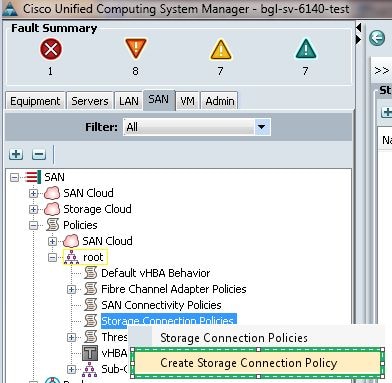392x383 pixels.
Task: Click the Storage Connection Policies scroll icon
Action: (90, 321)
